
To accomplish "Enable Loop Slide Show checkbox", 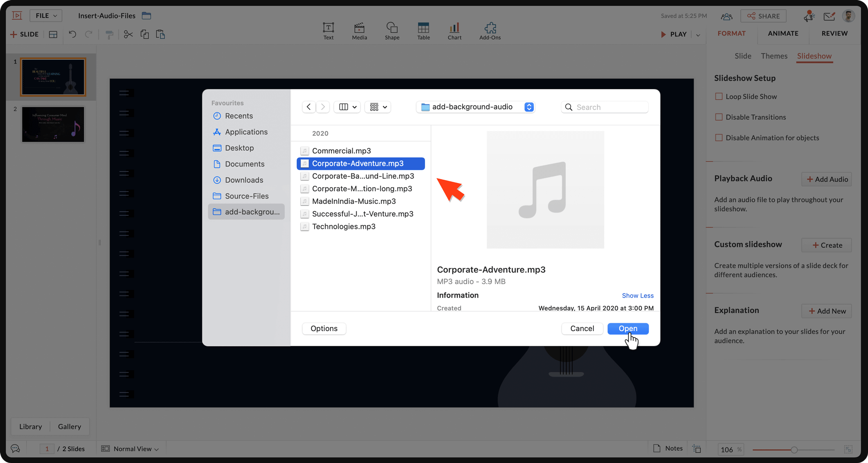I will (x=718, y=97).
